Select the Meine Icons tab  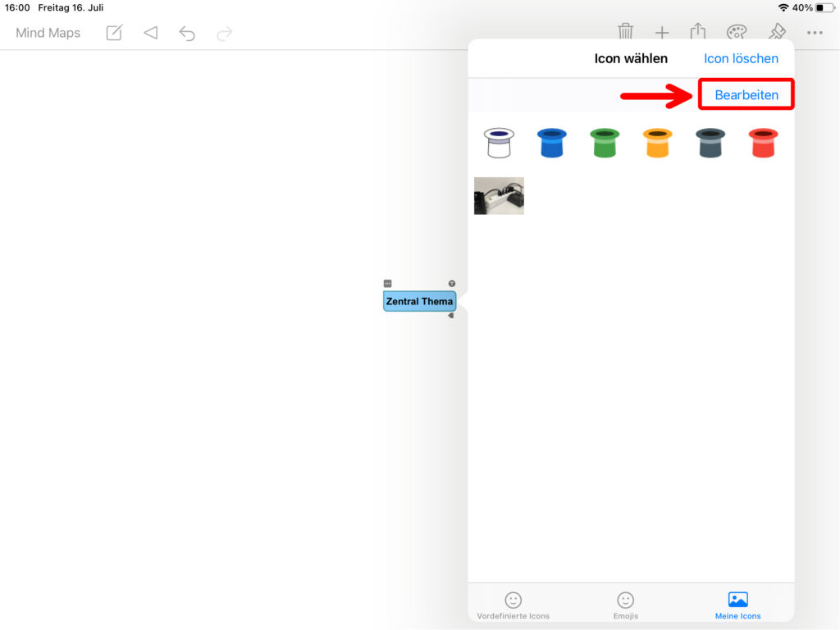tap(737, 605)
